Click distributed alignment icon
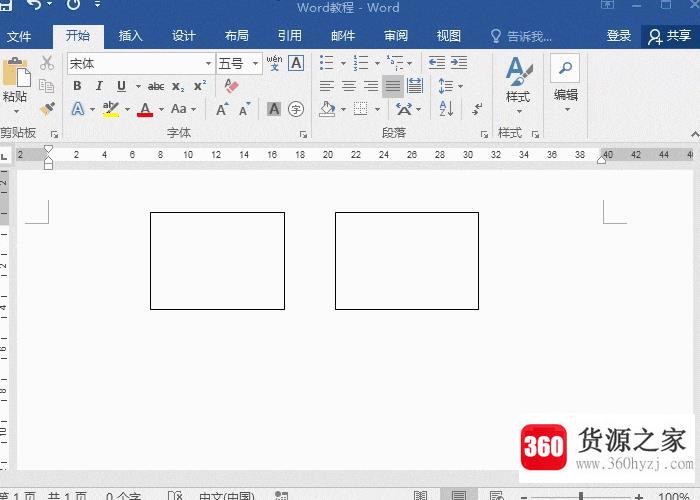Viewport: 700px width, 500px height. [x=415, y=86]
